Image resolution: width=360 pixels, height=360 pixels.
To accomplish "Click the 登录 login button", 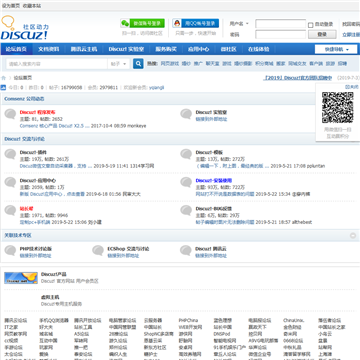I will point(322,34).
